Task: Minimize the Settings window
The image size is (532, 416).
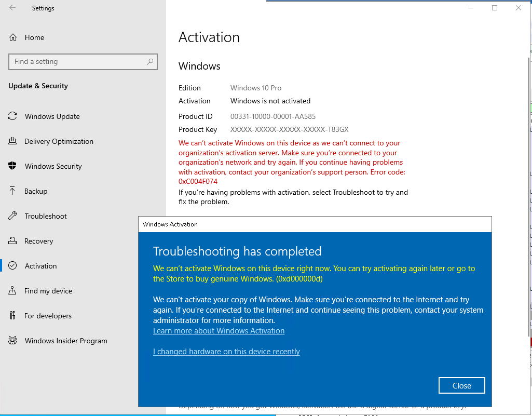Action: [x=471, y=8]
